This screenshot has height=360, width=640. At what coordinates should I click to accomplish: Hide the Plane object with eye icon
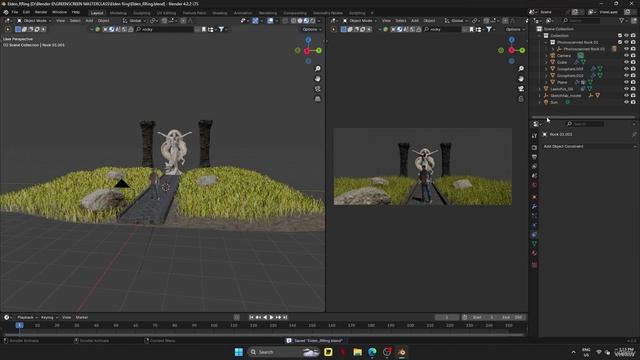[626, 82]
